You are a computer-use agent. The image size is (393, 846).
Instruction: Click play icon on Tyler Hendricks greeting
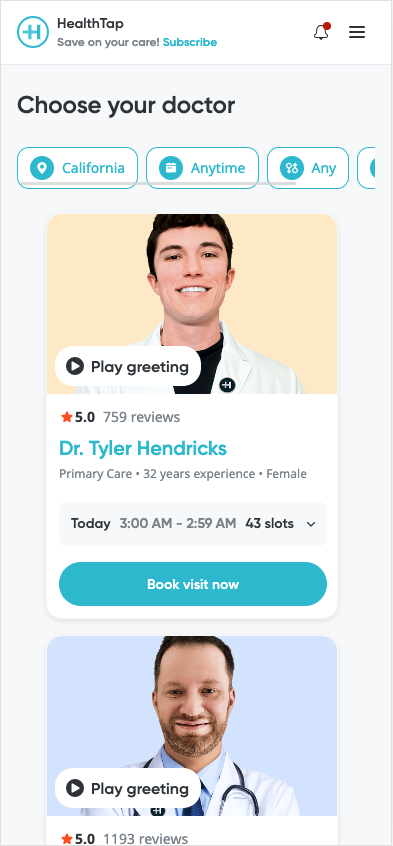75,366
